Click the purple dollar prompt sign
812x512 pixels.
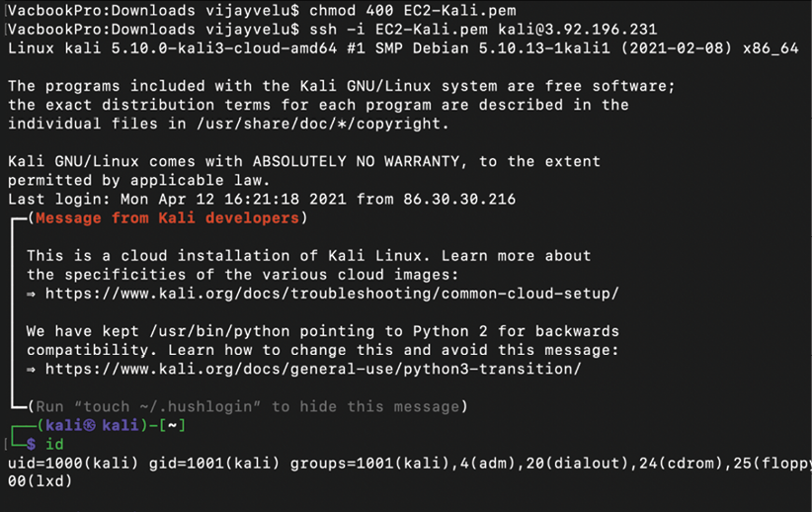(x=31, y=444)
